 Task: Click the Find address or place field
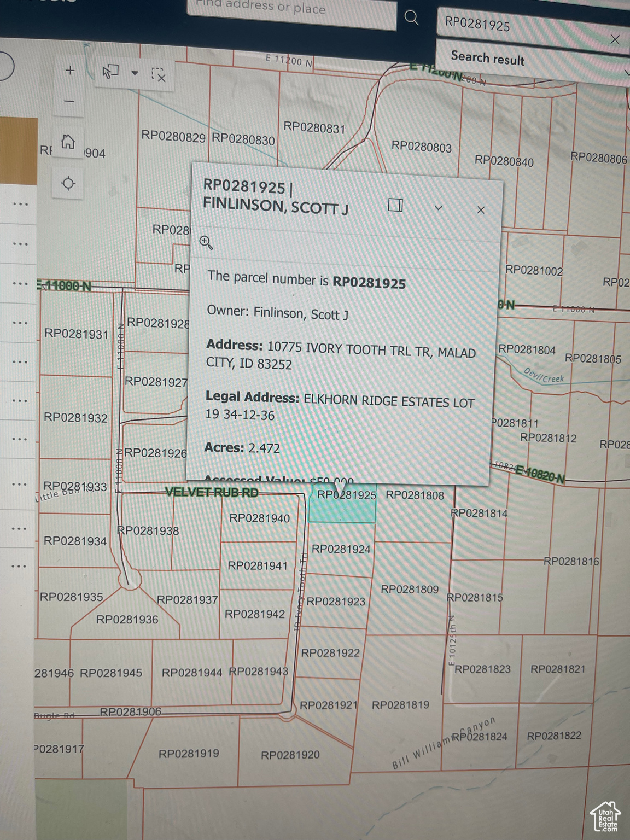point(291,12)
